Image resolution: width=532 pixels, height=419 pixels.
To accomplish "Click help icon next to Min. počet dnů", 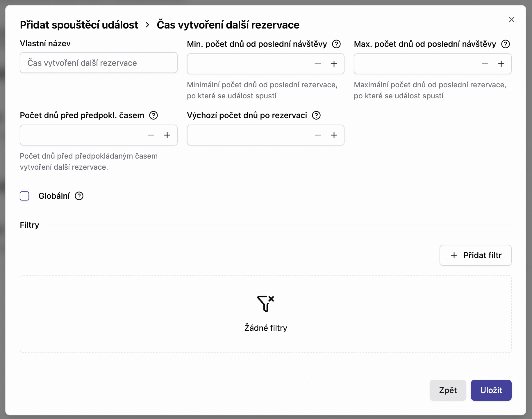I will pyautogui.click(x=336, y=44).
